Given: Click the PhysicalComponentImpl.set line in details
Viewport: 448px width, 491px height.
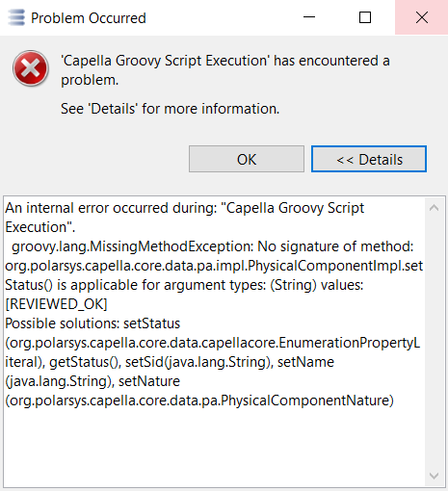Looking at the screenshot, I should (214, 266).
